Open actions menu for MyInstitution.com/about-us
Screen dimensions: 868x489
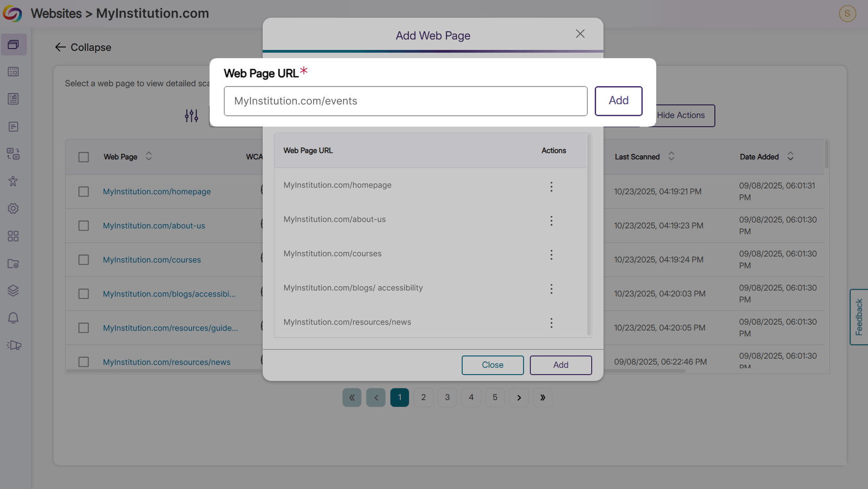pos(551,221)
